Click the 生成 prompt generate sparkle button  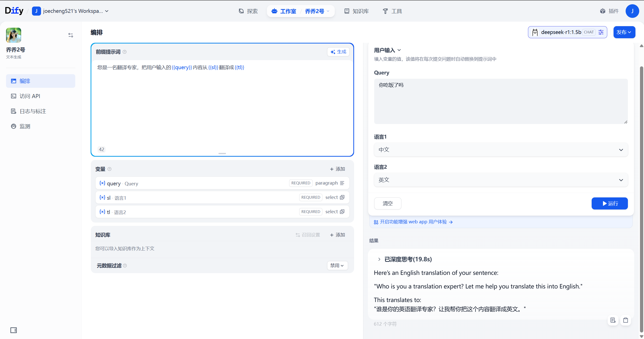click(x=338, y=52)
